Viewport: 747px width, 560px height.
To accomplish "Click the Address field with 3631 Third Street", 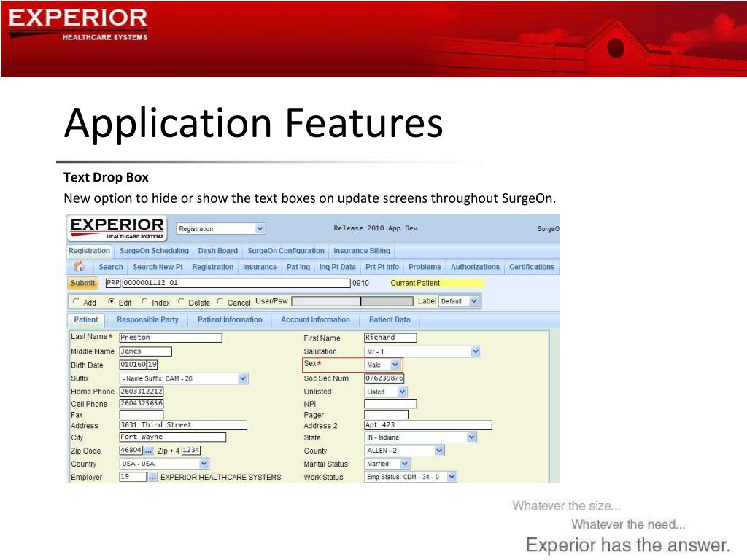I will [x=183, y=425].
